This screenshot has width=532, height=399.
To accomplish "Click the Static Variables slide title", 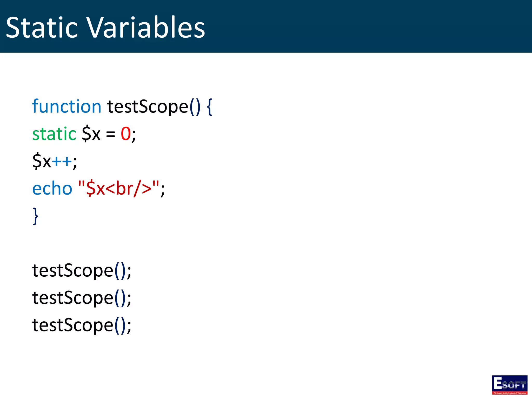I will (105, 28).
